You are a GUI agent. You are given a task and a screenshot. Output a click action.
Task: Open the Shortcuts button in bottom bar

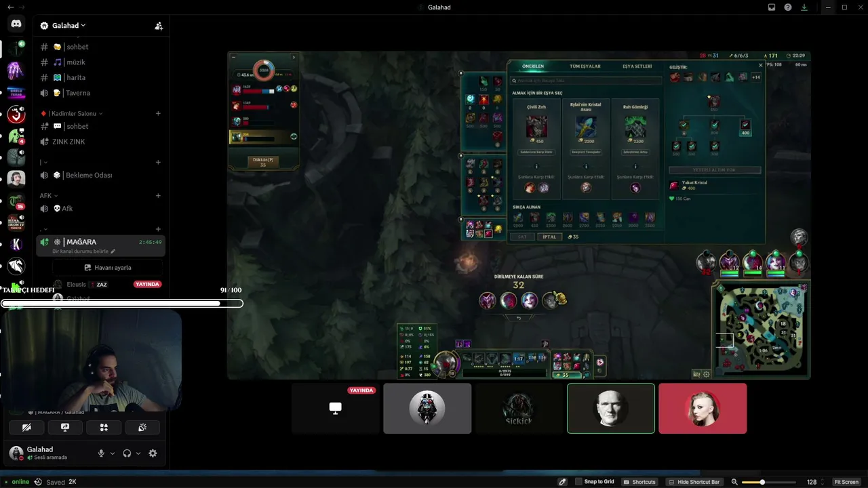[639, 482]
